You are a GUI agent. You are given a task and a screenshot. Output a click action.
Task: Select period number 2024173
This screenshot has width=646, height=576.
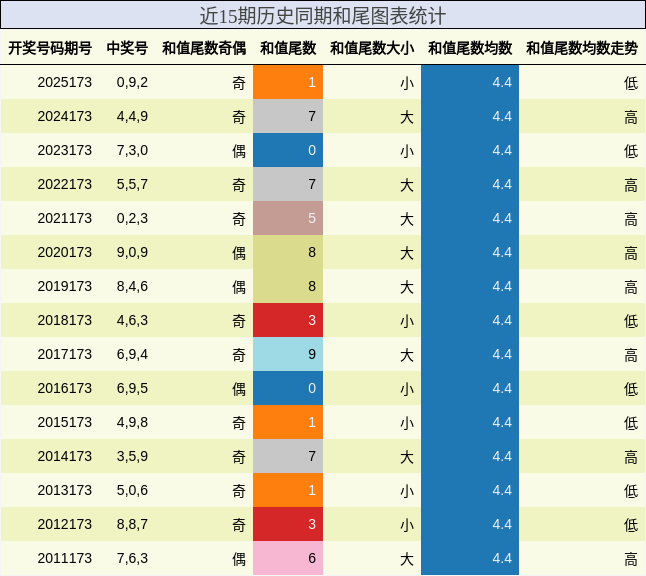click(65, 116)
